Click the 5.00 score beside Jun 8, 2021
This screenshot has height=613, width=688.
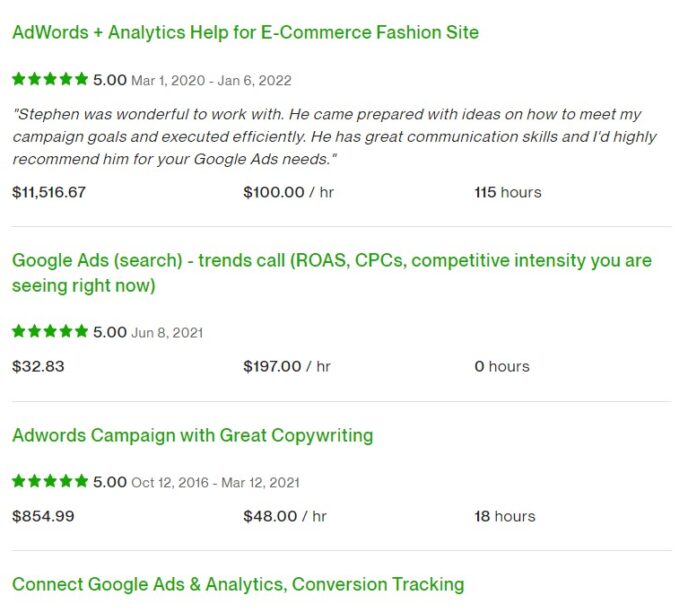point(110,332)
